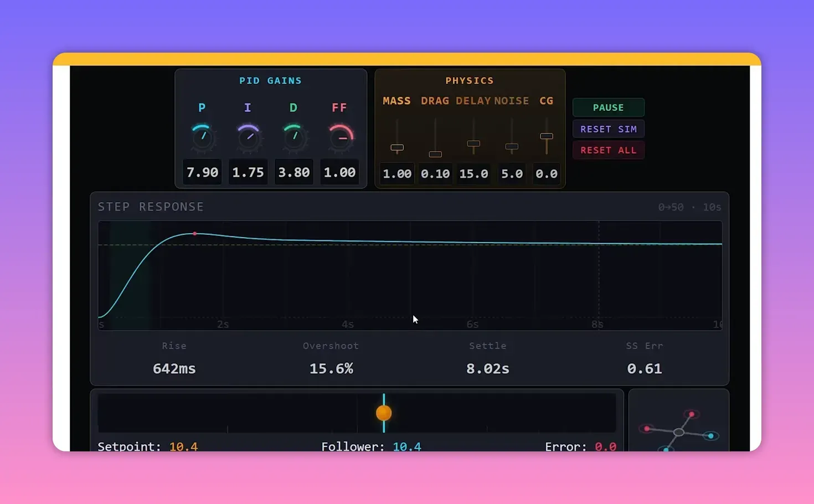
Task: Move the CG slider handle
Action: [x=546, y=135]
